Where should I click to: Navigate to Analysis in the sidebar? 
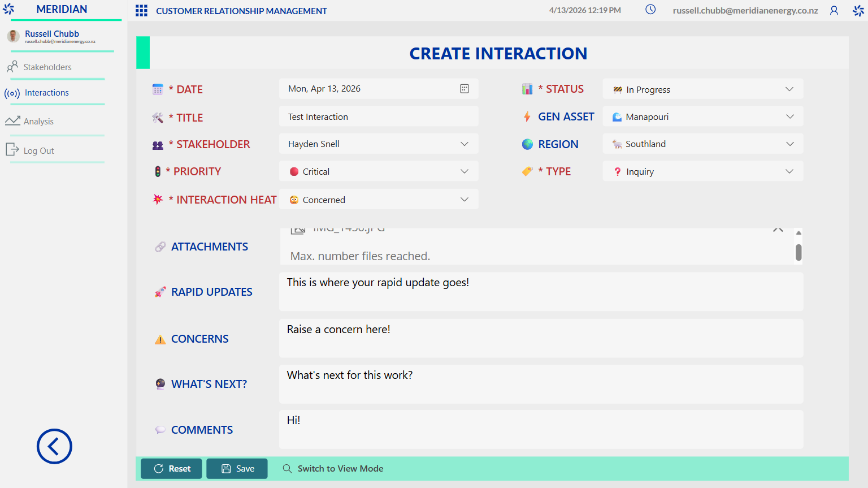[38, 122]
